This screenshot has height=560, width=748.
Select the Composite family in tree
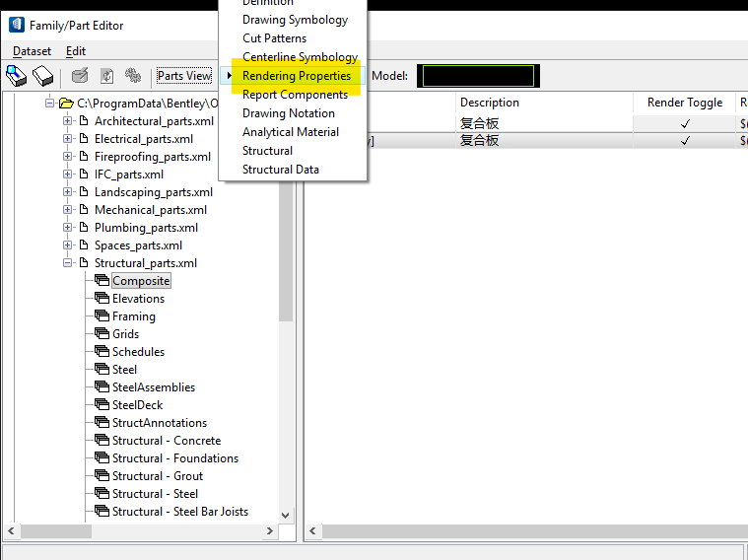[x=141, y=281]
